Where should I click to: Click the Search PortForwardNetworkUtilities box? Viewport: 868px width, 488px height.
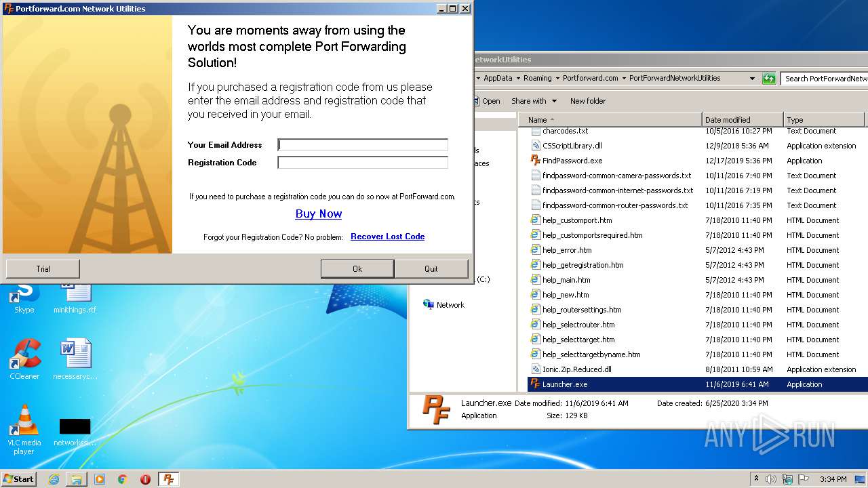coord(825,78)
